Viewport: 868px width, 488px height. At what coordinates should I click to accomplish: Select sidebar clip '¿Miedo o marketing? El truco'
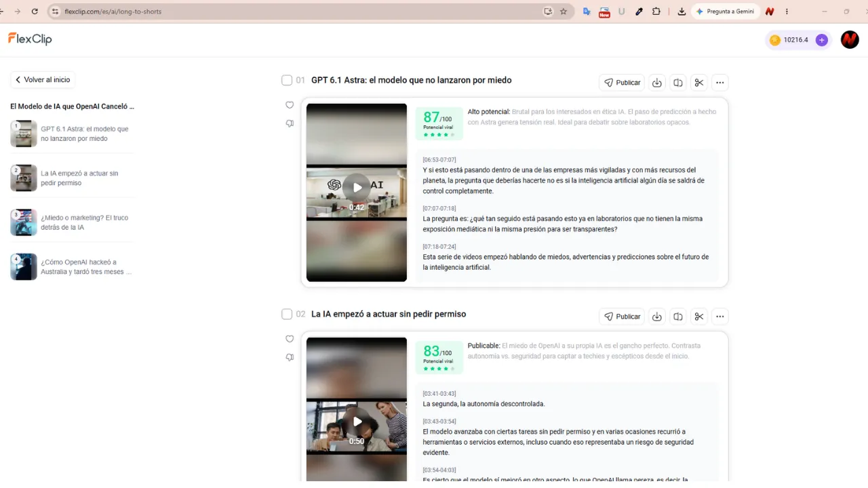pyautogui.click(x=72, y=222)
